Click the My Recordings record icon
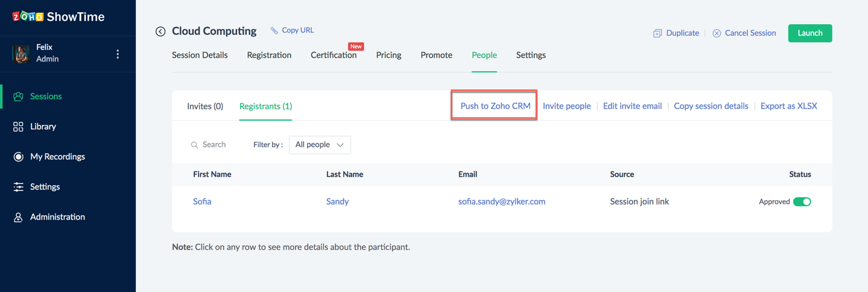The height and width of the screenshot is (292, 868). click(18, 157)
